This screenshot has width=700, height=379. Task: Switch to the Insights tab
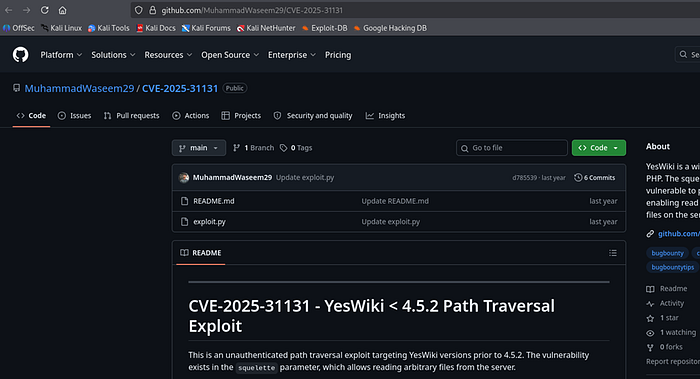coord(385,116)
